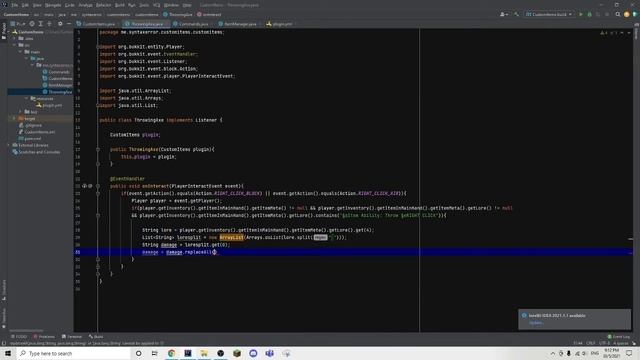640x360 pixels.
Task: Select the .gitignore file in project tree
Action: coord(30,125)
